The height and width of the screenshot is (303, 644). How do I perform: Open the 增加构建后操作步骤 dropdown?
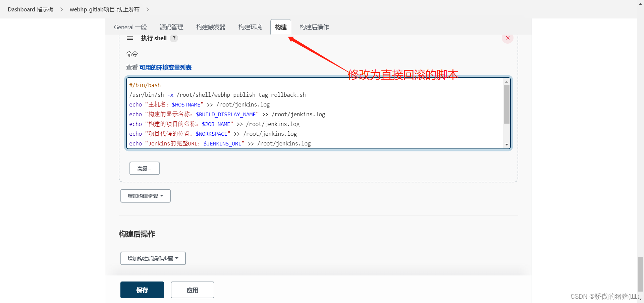pyautogui.click(x=153, y=258)
